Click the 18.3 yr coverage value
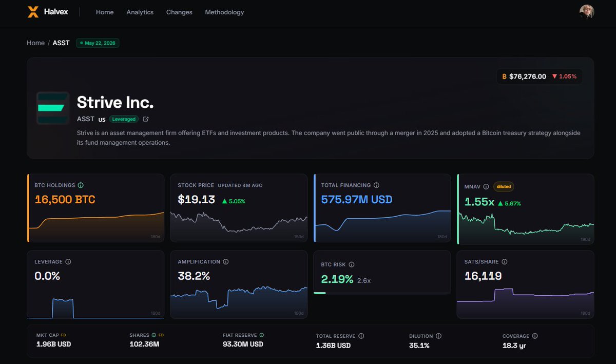Viewport: 616px width, 364px height. point(514,346)
